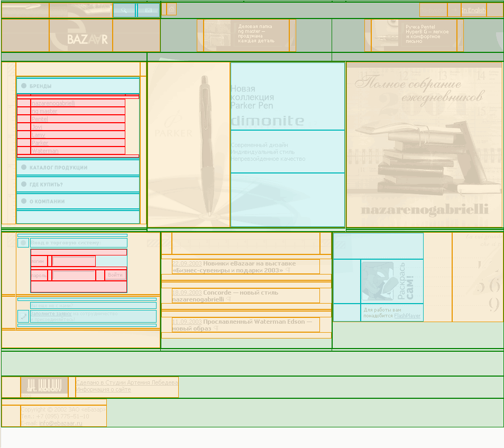
Task: Click the home icon
Action: point(172,10)
